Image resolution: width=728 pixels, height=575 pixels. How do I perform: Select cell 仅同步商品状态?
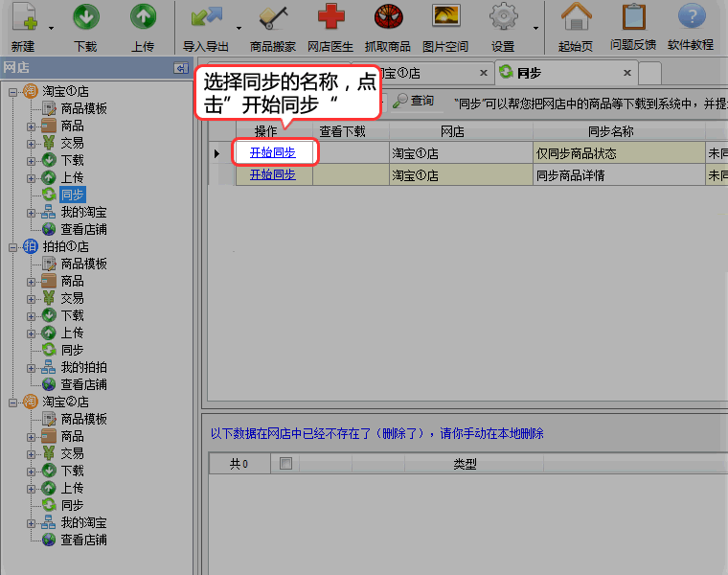(x=619, y=153)
